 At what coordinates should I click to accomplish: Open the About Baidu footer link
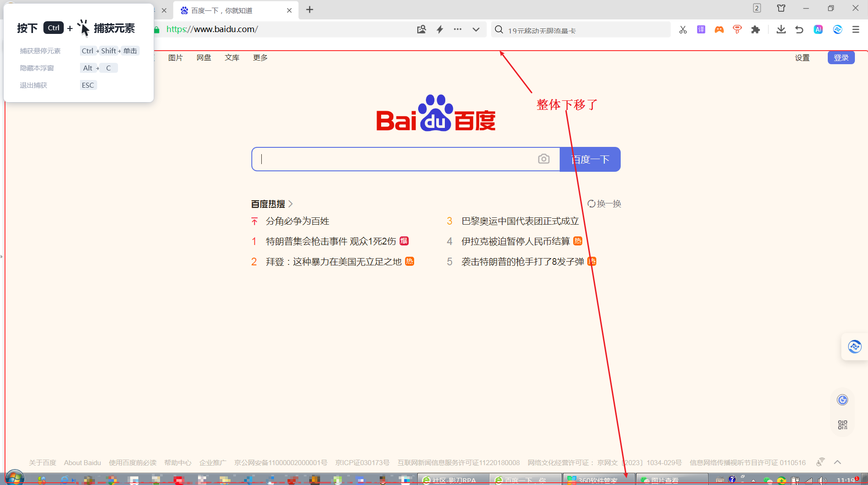click(x=82, y=463)
